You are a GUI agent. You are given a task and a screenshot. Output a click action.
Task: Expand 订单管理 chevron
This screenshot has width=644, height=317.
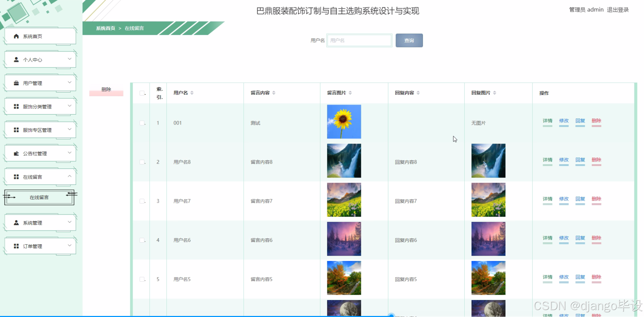tap(70, 245)
